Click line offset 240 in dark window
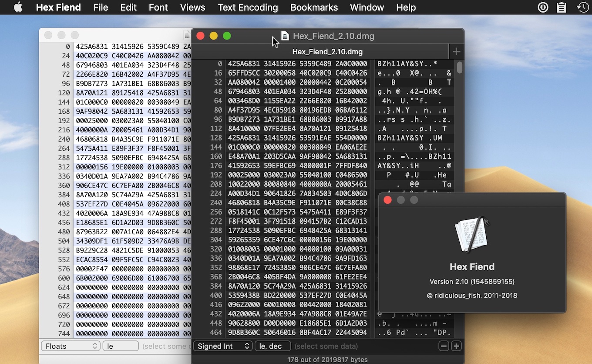Screen dimensions: 592x364 [x=216, y=202]
